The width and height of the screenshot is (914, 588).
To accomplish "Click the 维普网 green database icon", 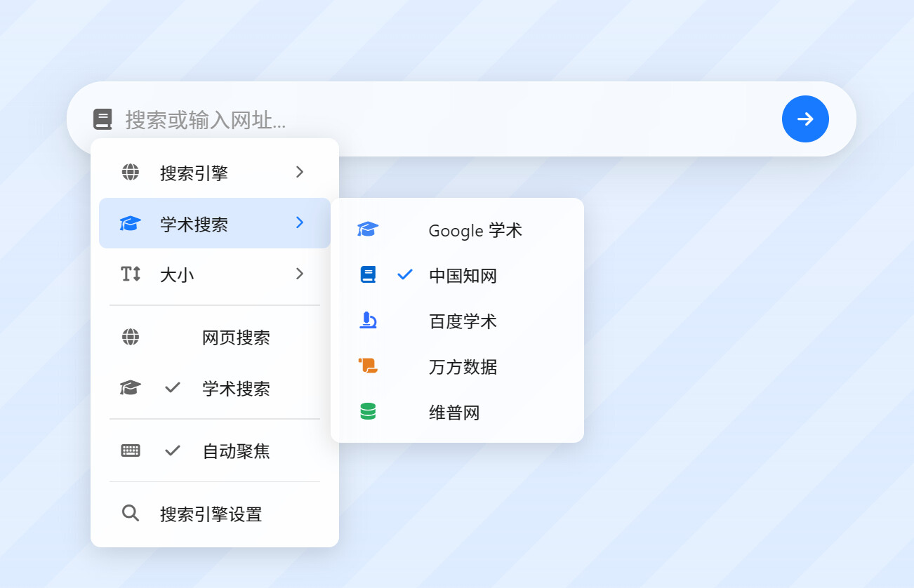I will (368, 411).
